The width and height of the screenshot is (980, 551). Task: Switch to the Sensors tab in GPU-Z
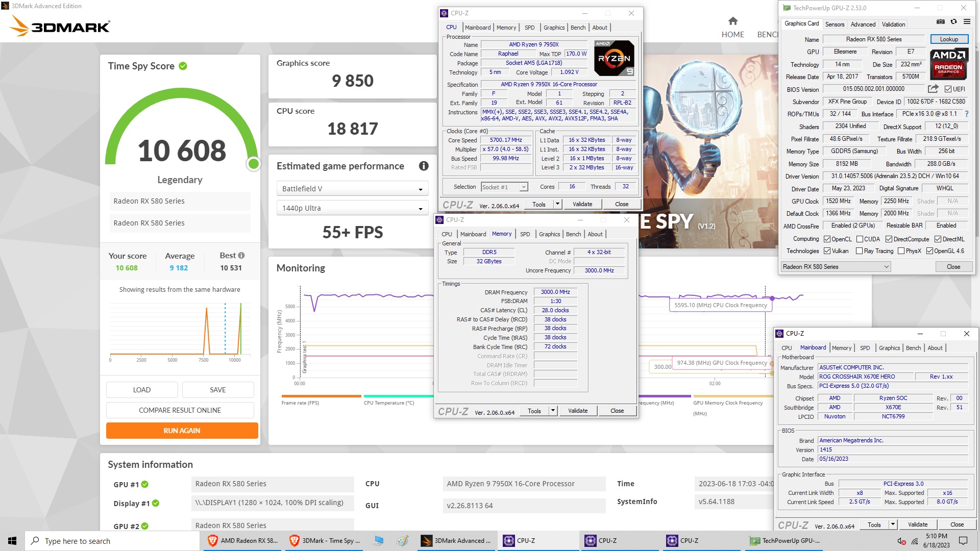click(x=835, y=24)
